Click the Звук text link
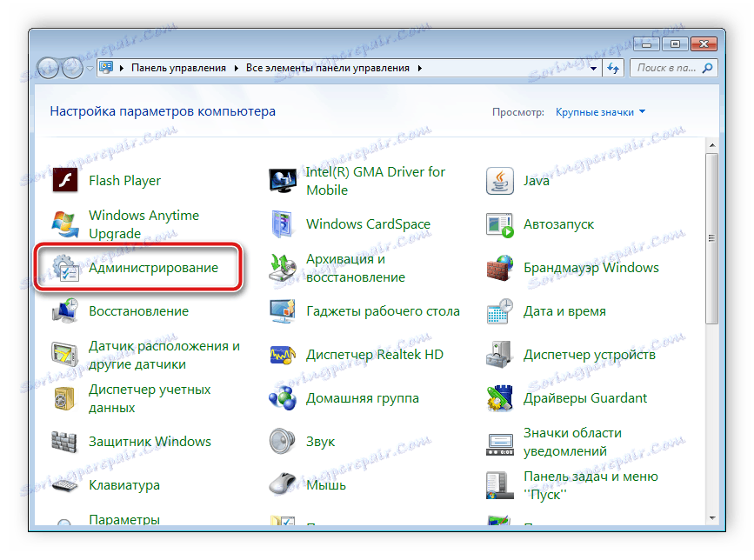 click(320, 442)
